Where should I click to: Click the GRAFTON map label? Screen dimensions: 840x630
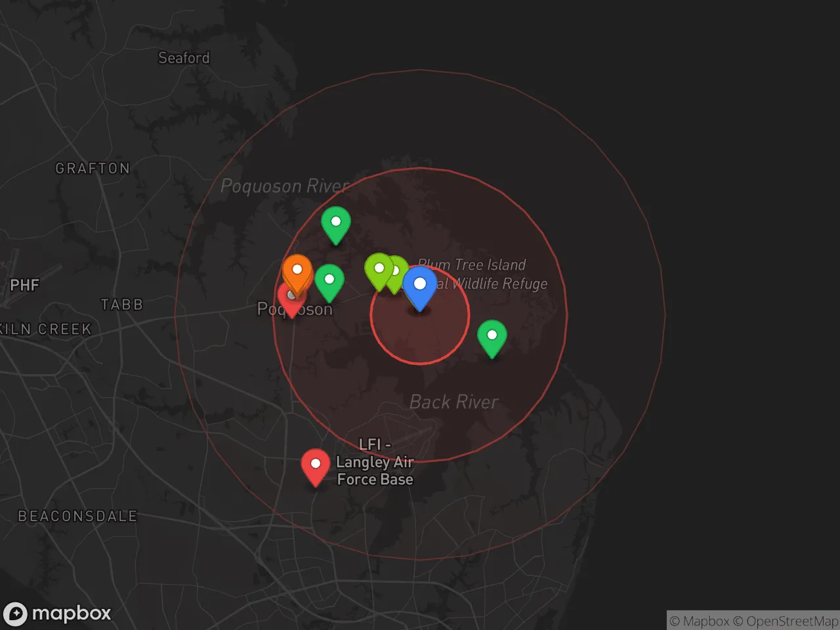click(x=93, y=169)
